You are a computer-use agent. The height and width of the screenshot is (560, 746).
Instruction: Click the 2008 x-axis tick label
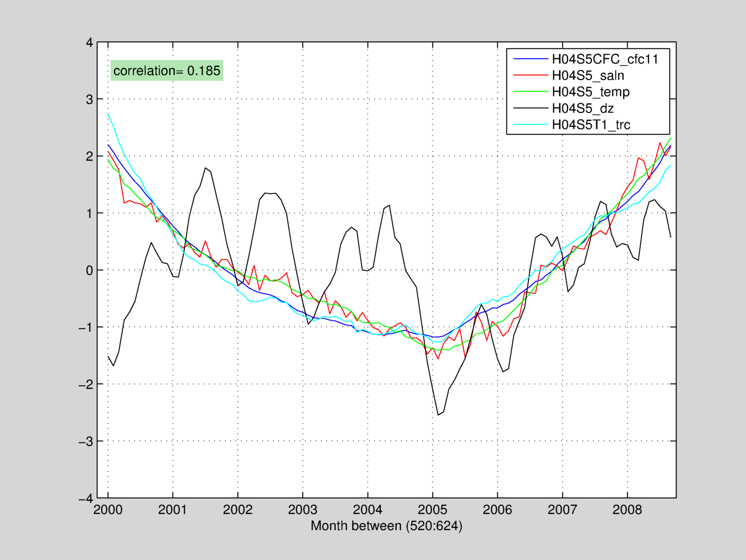[627, 510]
